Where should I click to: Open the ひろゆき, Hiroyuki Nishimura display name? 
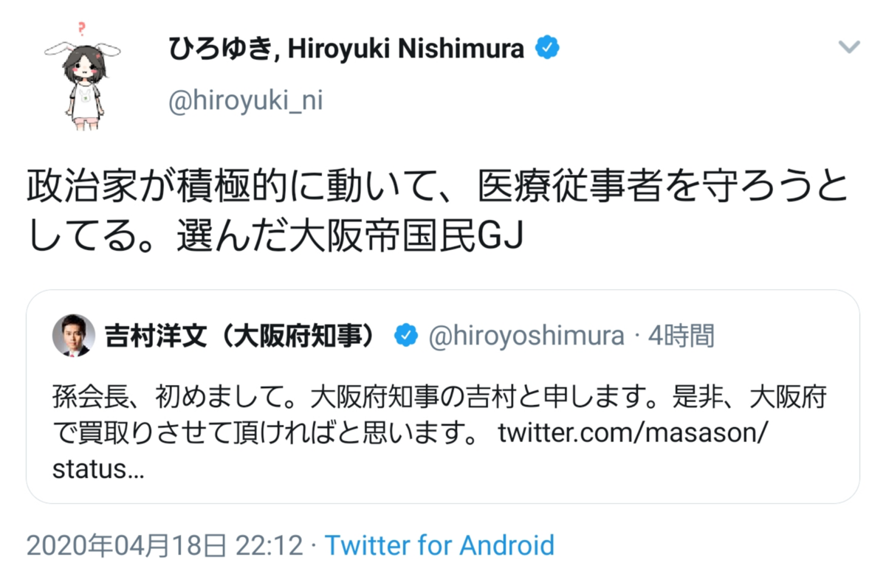tap(346, 49)
